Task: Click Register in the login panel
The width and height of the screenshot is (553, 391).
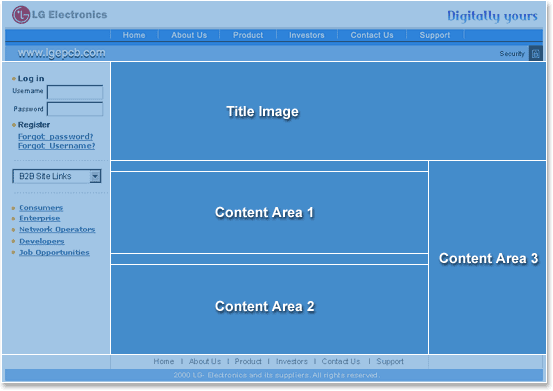Action: pos(34,125)
